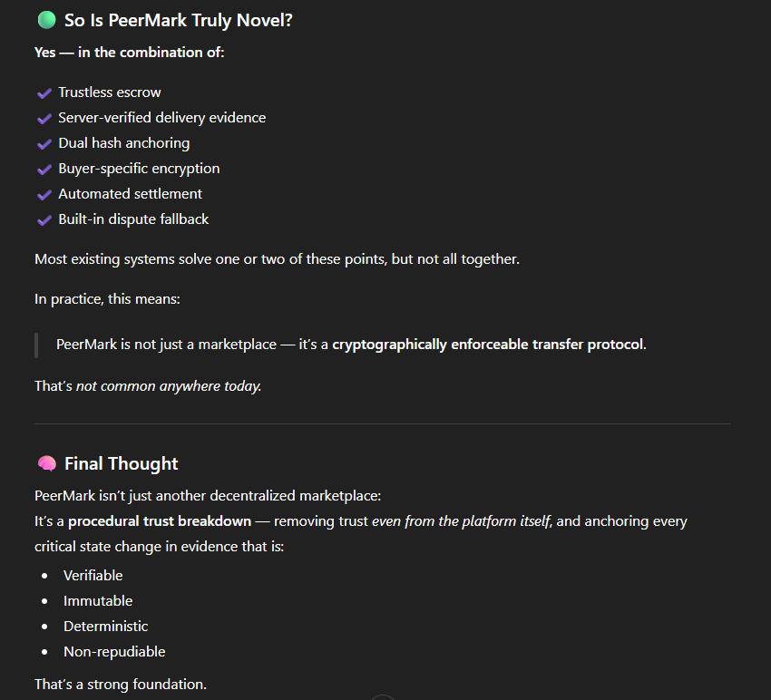Image resolution: width=771 pixels, height=700 pixels.
Task: Click the checkmark beside Trustless escrow
Action: click(x=44, y=92)
